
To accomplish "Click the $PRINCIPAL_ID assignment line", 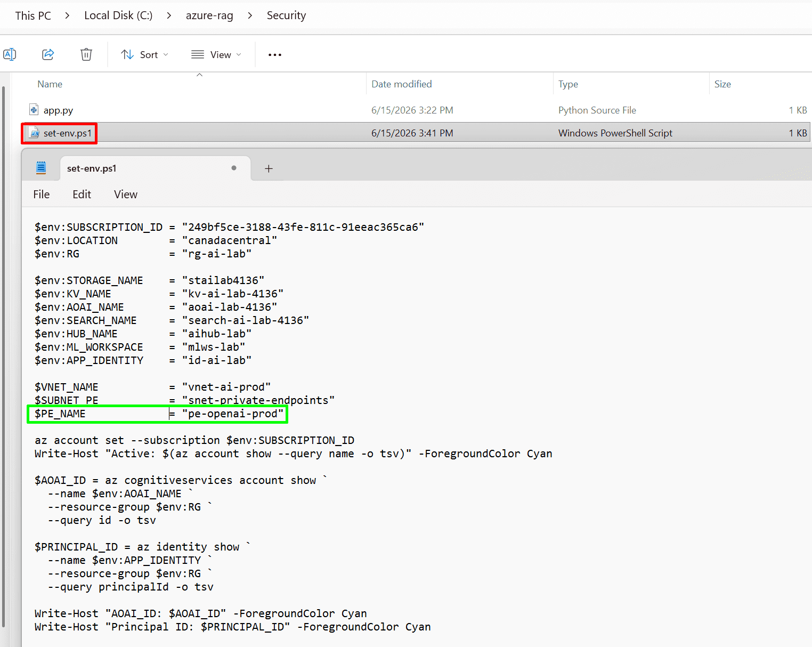I will [x=143, y=547].
